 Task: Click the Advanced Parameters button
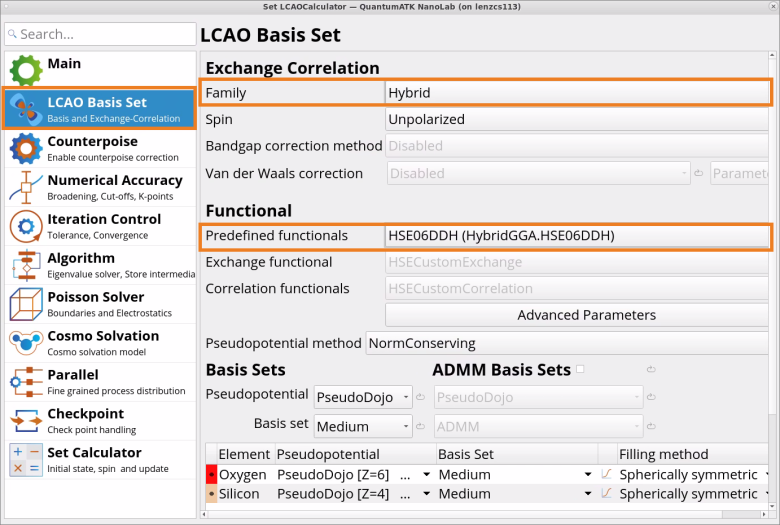point(586,315)
